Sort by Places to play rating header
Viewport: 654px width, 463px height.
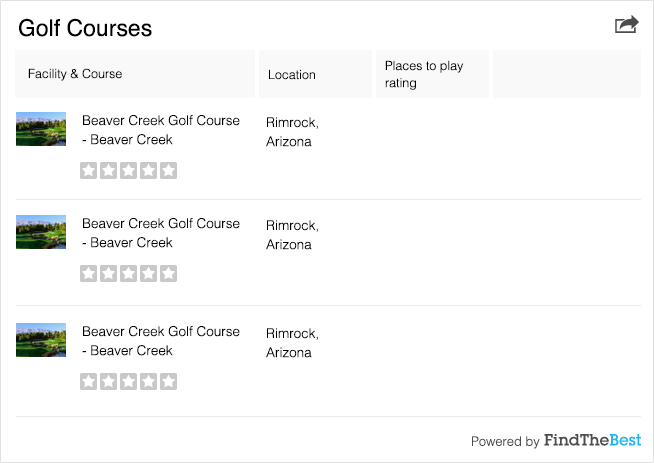tap(424, 74)
